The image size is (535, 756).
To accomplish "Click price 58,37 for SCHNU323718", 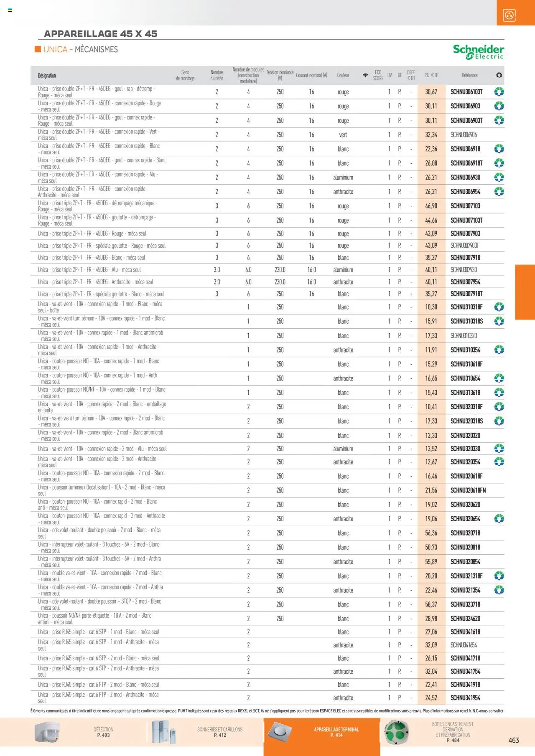I will [431, 604].
